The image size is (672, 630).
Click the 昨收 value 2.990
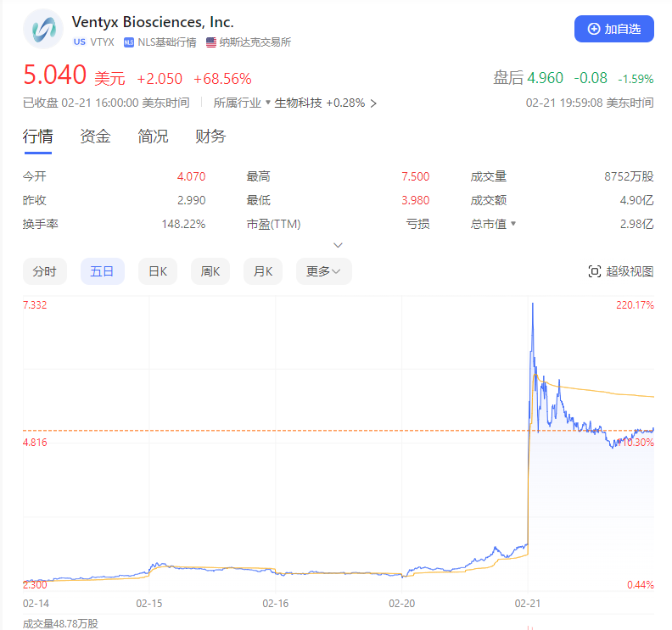pyautogui.click(x=192, y=200)
